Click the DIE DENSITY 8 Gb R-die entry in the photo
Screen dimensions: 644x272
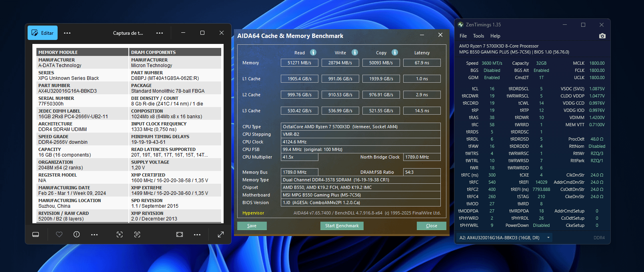[167, 103]
